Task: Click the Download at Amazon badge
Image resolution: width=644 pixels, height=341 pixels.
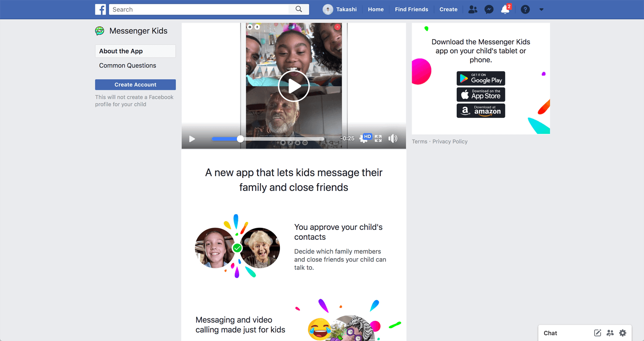Action: pos(481,111)
